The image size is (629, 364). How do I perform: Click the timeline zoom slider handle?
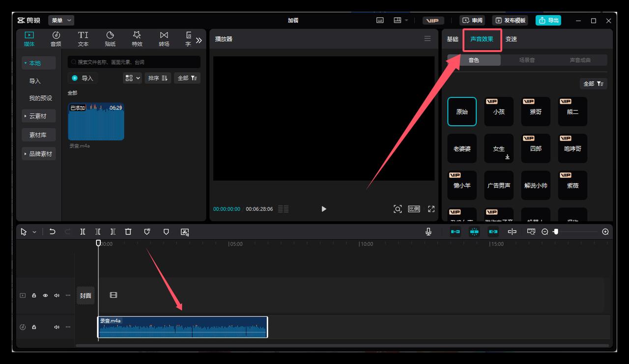556,232
